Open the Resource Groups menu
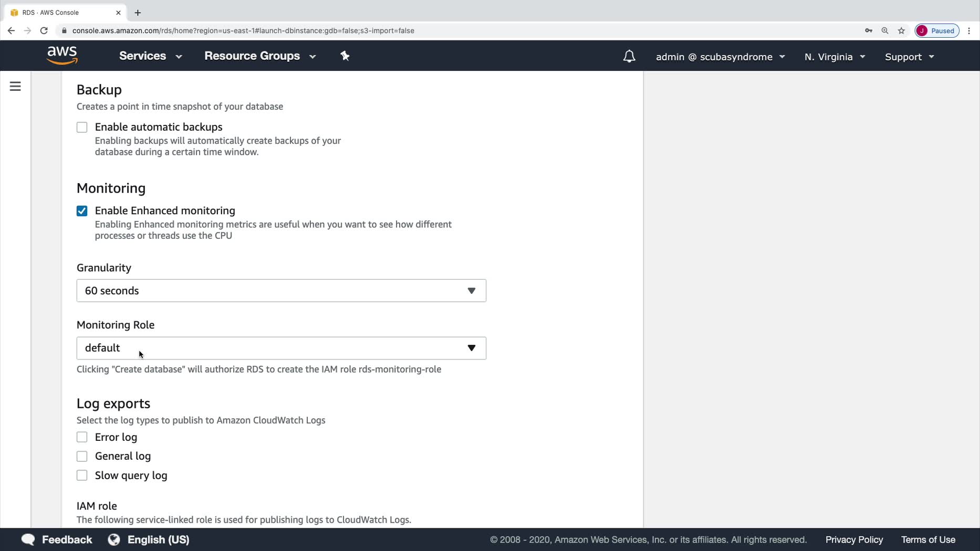This screenshot has width=980, height=551. (x=259, y=56)
